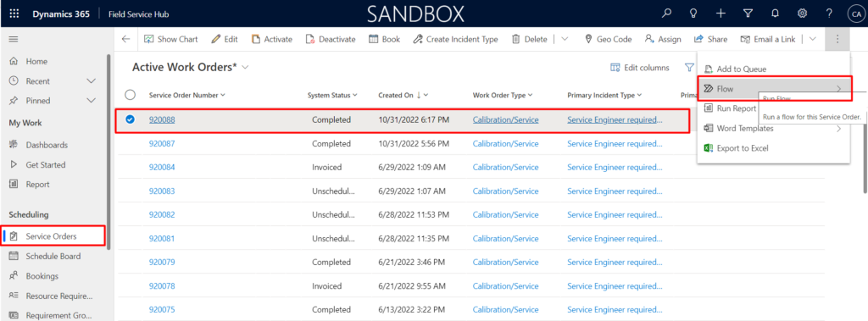
Task: Open Service Engineer required link for 920081
Action: click(x=615, y=239)
